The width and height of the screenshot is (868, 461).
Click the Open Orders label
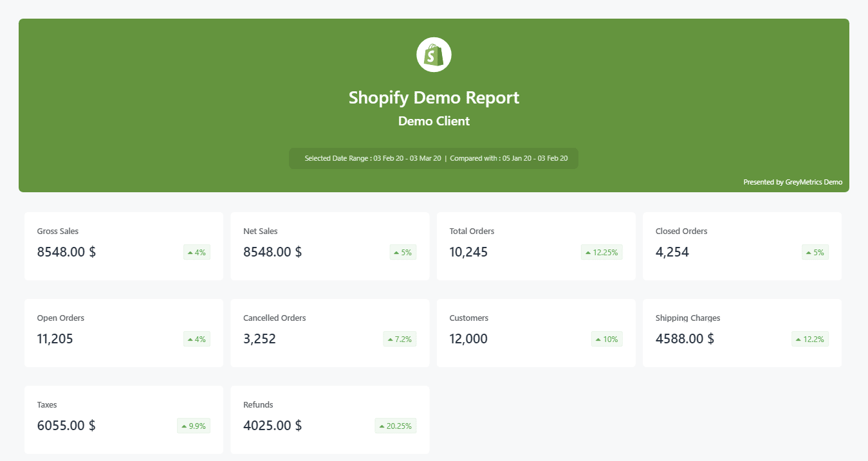pos(60,318)
